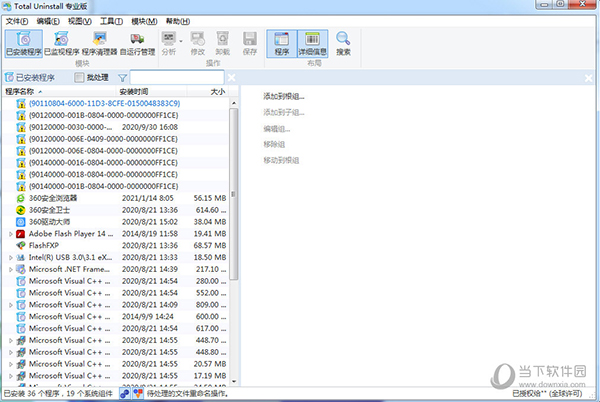The width and height of the screenshot is (600, 402).
Task: Select Intel(R) USB 3.0 program icon
Action: (x=21, y=257)
